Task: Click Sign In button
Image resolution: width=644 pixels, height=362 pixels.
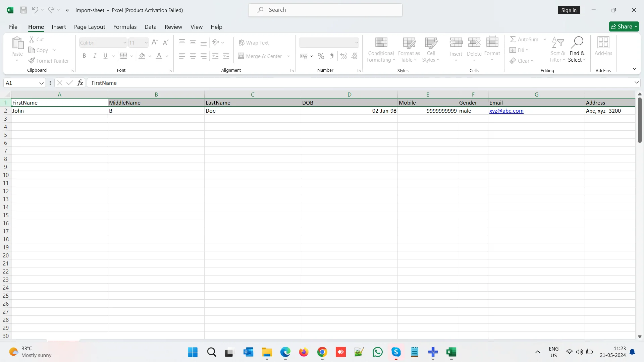Action: point(569,10)
